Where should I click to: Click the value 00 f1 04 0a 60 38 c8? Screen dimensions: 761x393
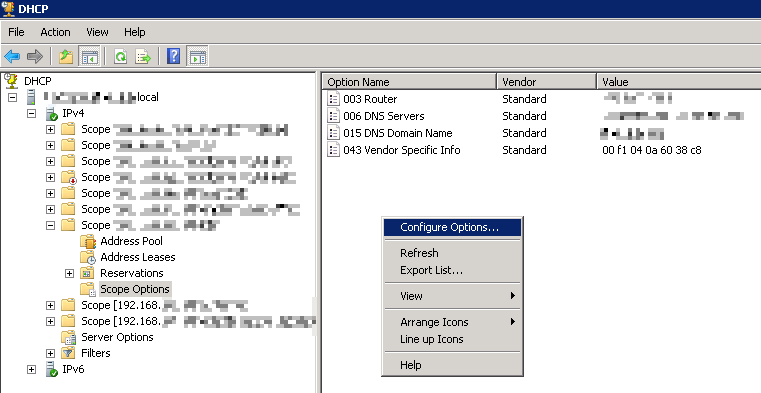coord(651,150)
